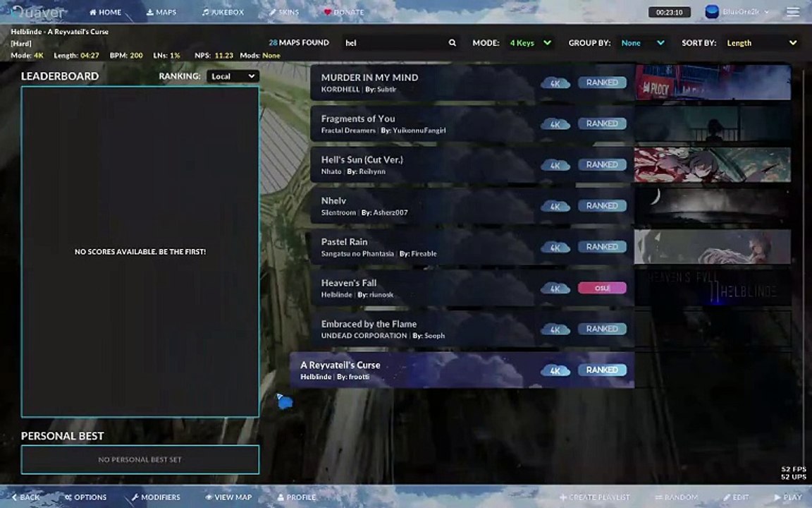Select the Hell's Sun (Cut Ver.) map
This screenshot has height=508, width=812.
[472, 164]
